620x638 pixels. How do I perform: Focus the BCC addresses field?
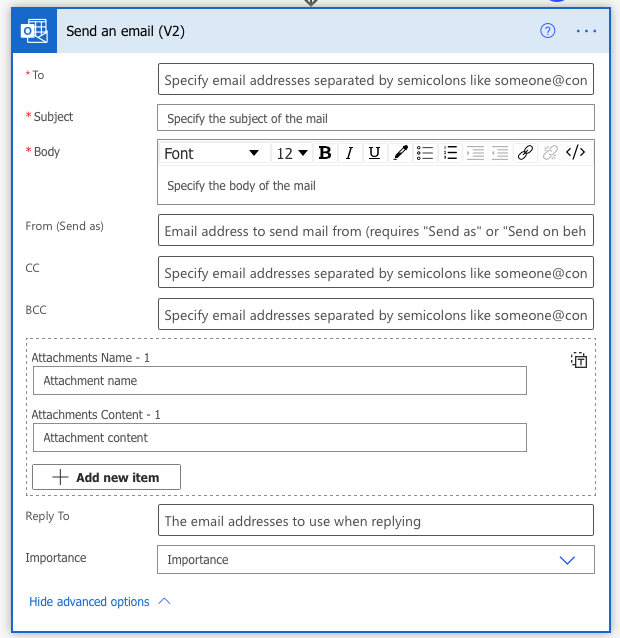(x=375, y=315)
